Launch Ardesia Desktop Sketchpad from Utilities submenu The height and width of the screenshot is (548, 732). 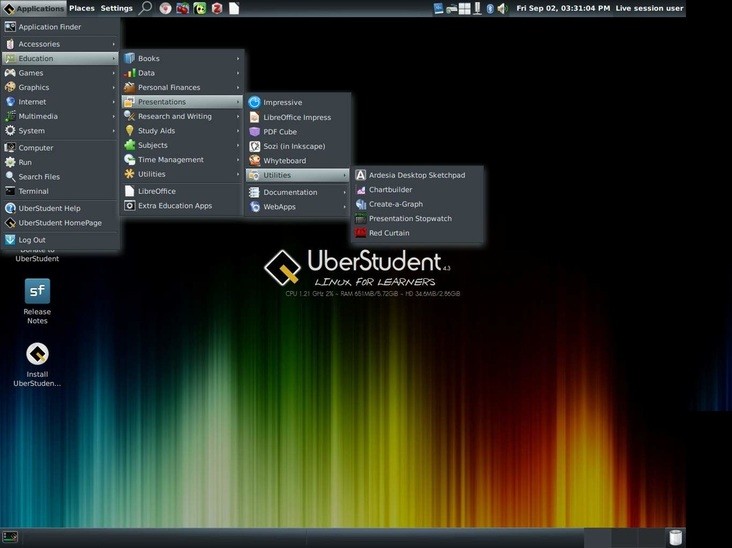click(416, 175)
